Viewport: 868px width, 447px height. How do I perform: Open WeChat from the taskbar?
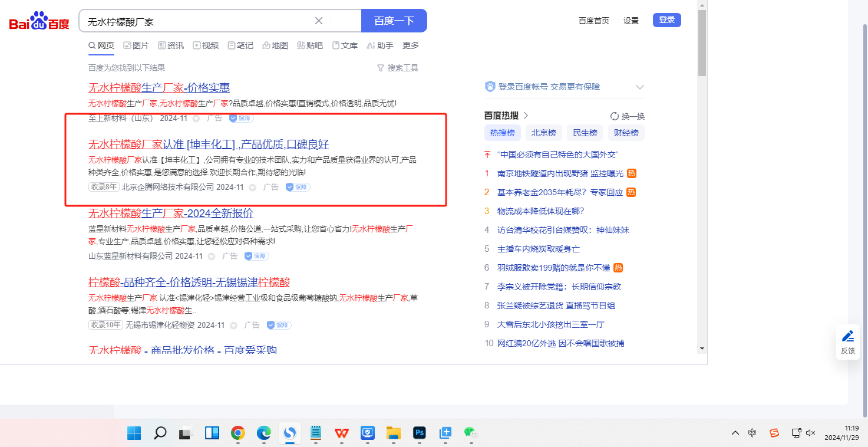click(470, 433)
